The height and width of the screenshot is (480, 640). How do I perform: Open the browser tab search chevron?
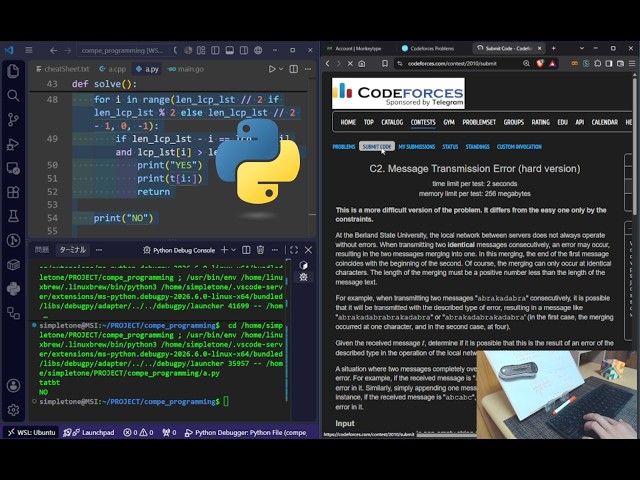(582, 48)
